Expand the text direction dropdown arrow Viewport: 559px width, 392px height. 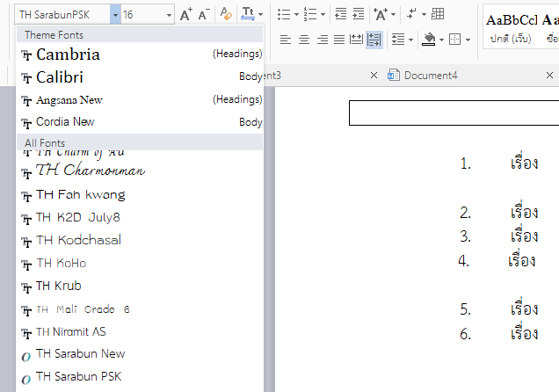pos(424,15)
